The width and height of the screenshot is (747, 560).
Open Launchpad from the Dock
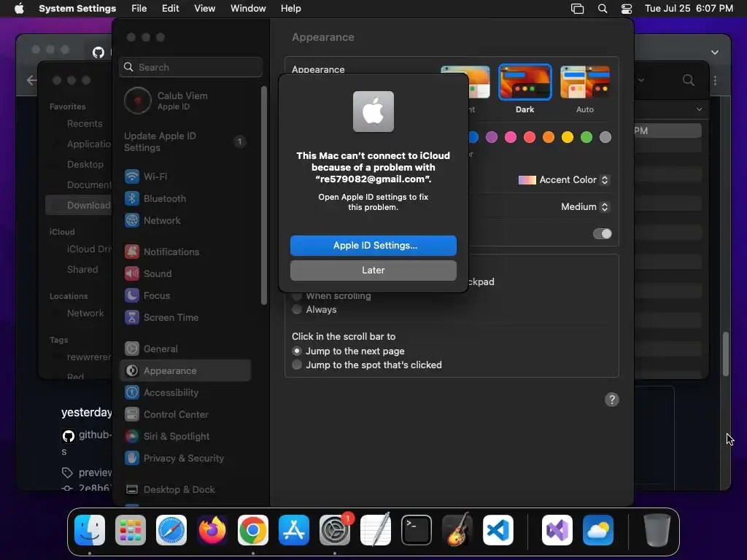(131, 530)
